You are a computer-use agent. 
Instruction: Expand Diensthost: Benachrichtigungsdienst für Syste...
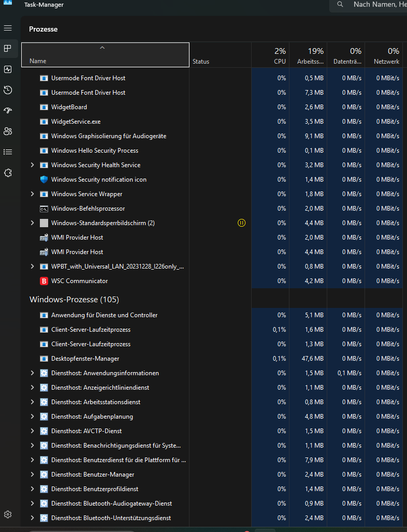click(x=32, y=446)
